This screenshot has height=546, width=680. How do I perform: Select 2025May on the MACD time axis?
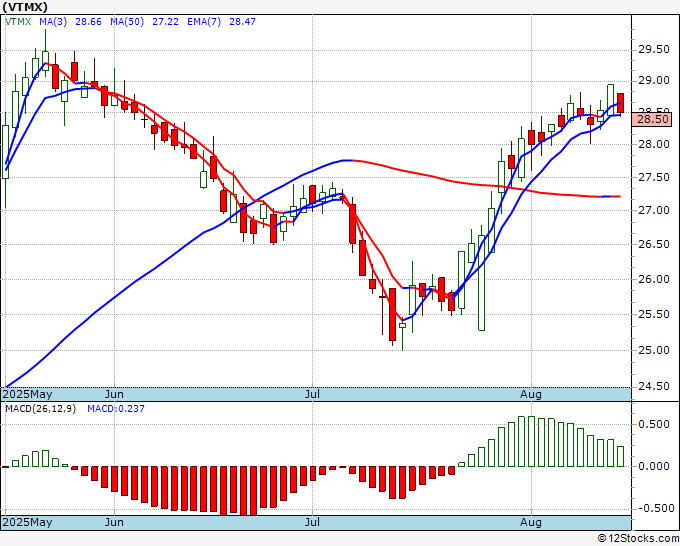pos(28,522)
